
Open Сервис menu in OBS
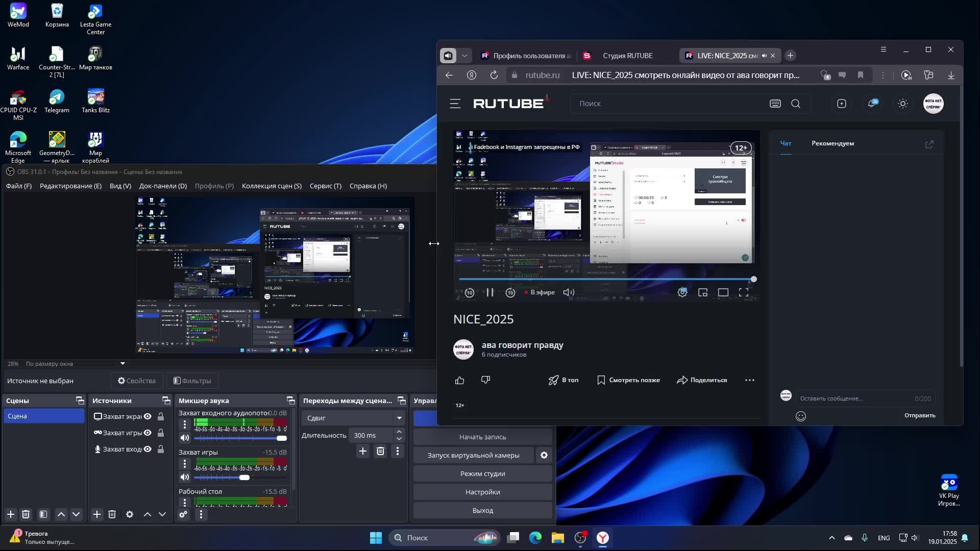pyautogui.click(x=325, y=186)
